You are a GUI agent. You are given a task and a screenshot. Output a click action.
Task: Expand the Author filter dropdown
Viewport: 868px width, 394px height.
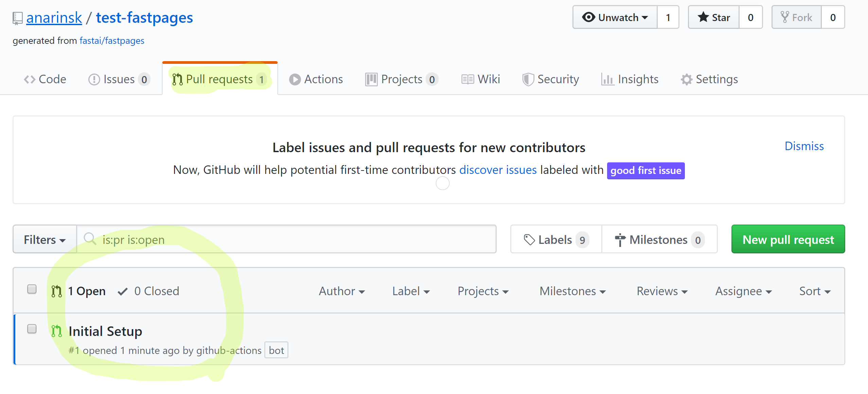pyautogui.click(x=341, y=291)
